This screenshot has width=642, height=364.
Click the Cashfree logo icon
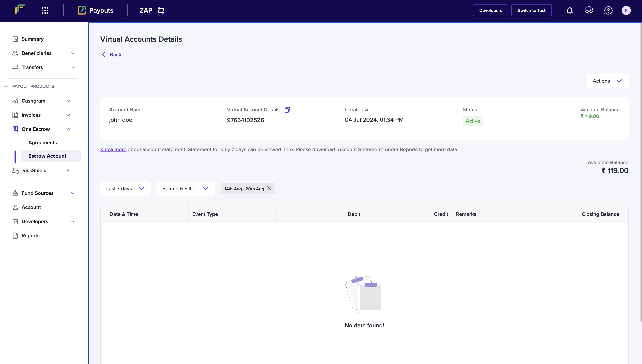[20, 9]
